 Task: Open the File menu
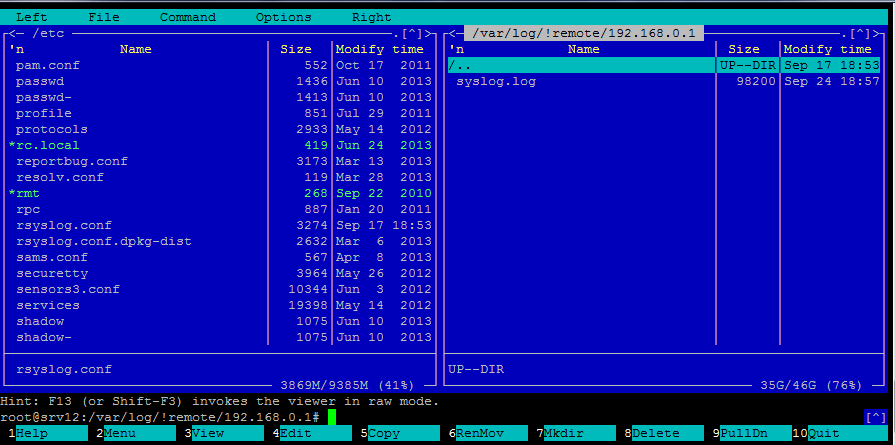(x=103, y=17)
